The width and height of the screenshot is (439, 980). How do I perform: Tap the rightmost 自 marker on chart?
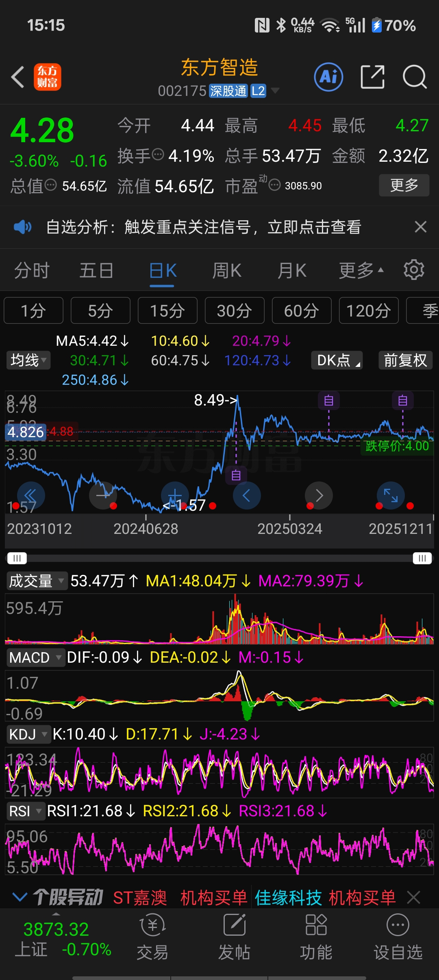[x=403, y=401]
